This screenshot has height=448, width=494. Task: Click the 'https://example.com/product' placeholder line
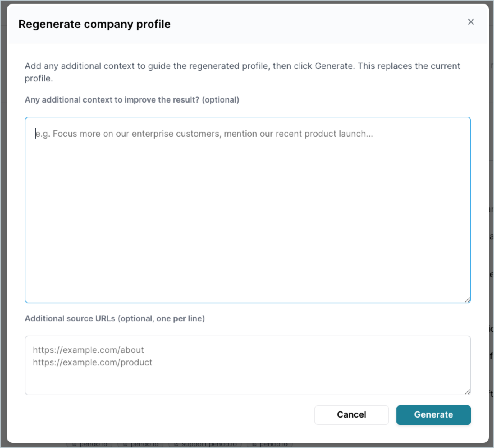pyautogui.click(x=93, y=362)
